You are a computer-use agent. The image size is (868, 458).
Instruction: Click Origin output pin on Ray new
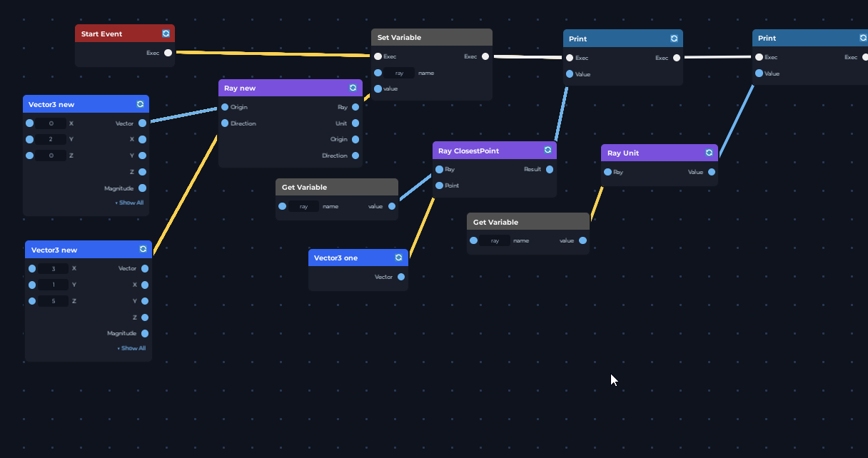point(355,139)
